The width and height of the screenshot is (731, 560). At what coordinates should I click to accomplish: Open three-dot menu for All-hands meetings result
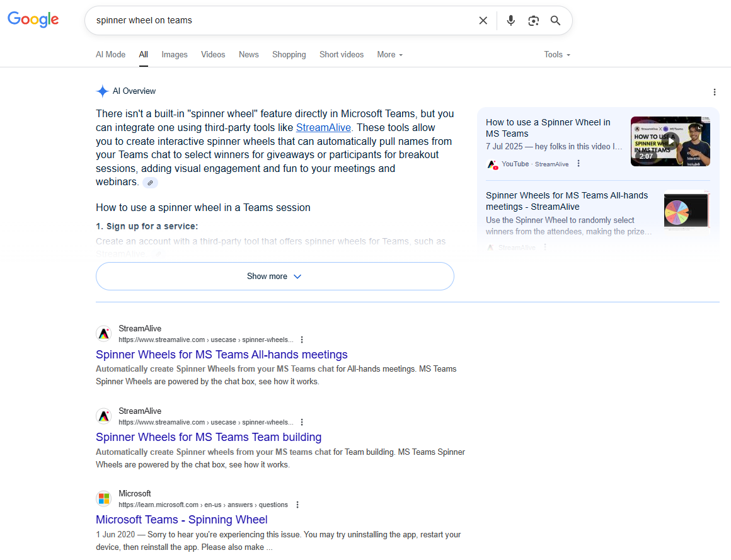(302, 340)
